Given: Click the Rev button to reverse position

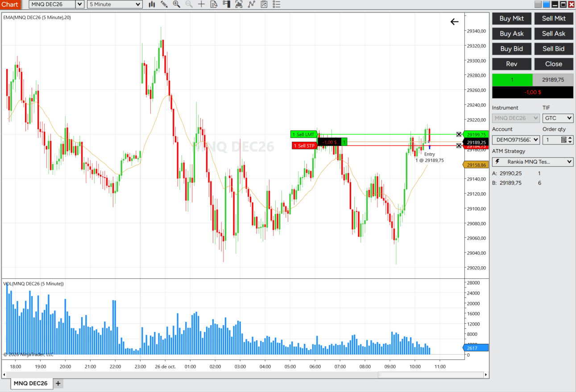Looking at the screenshot, I should 512,64.
